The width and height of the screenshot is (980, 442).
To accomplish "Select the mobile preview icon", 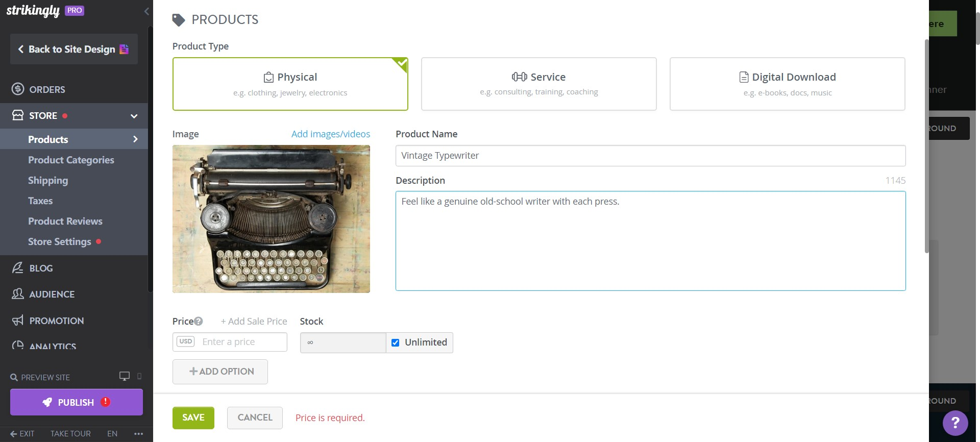I will 139,377.
